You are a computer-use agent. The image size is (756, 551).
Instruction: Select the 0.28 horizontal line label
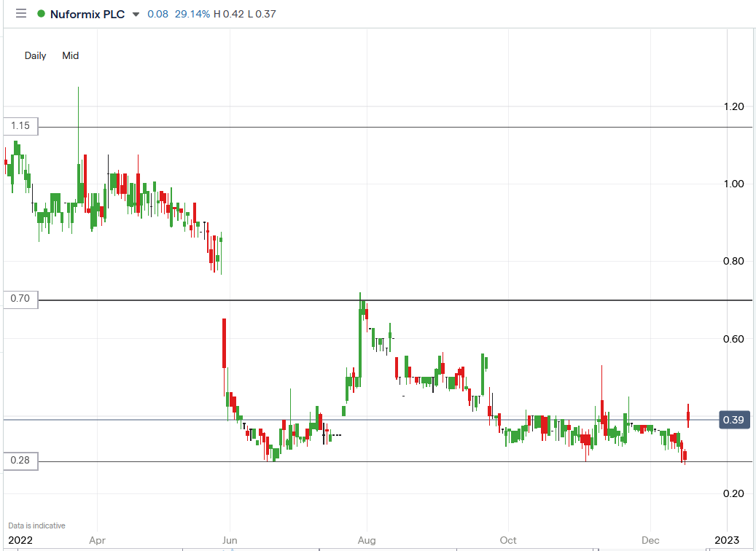tap(20, 461)
